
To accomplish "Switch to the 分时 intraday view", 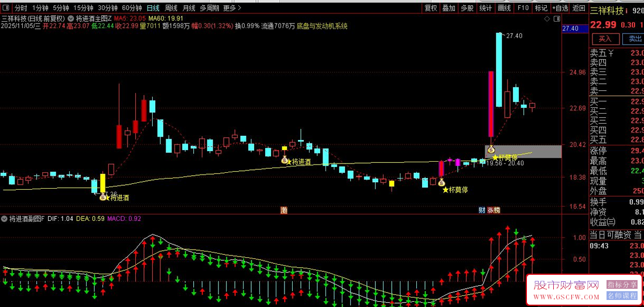I will point(21,8).
